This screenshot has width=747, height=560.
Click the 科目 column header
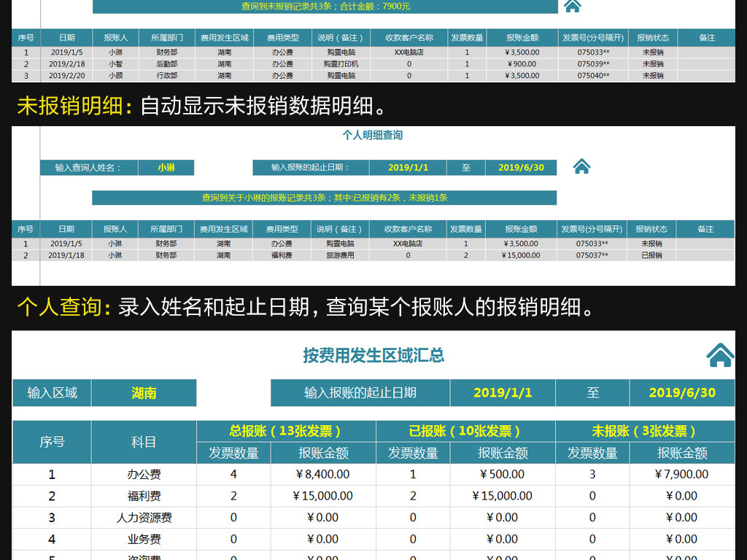[x=144, y=442]
